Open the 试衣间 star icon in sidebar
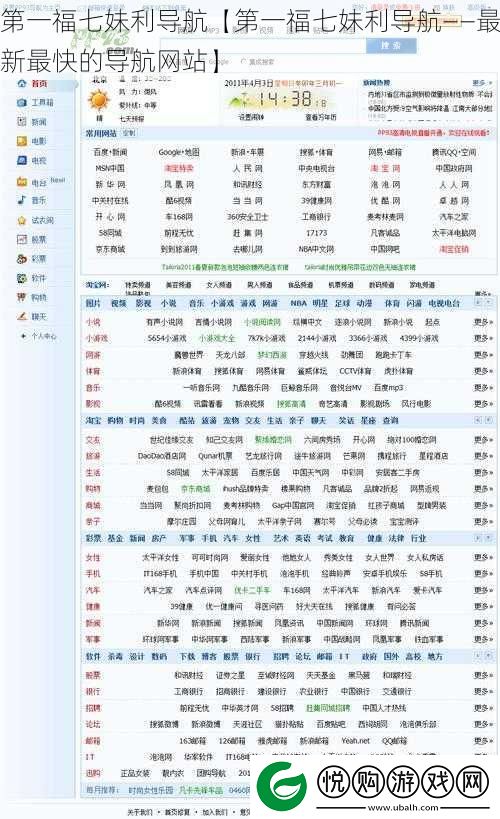This screenshot has height=819, width=500. coord(21,220)
